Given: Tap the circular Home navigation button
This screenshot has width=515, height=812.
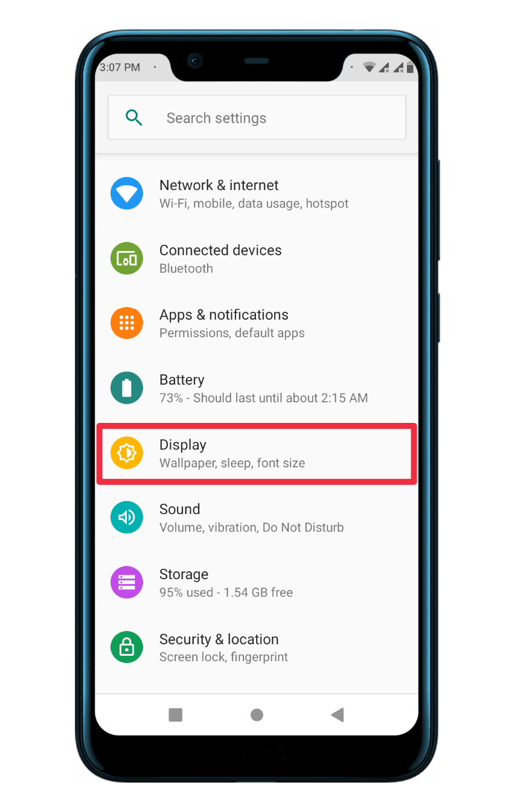Looking at the screenshot, I should [x=257, y=715].
